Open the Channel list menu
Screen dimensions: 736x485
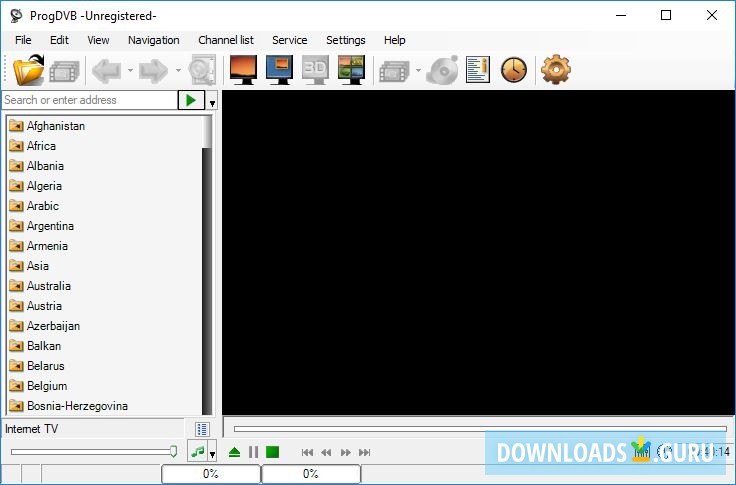click(x=226, y=40)
